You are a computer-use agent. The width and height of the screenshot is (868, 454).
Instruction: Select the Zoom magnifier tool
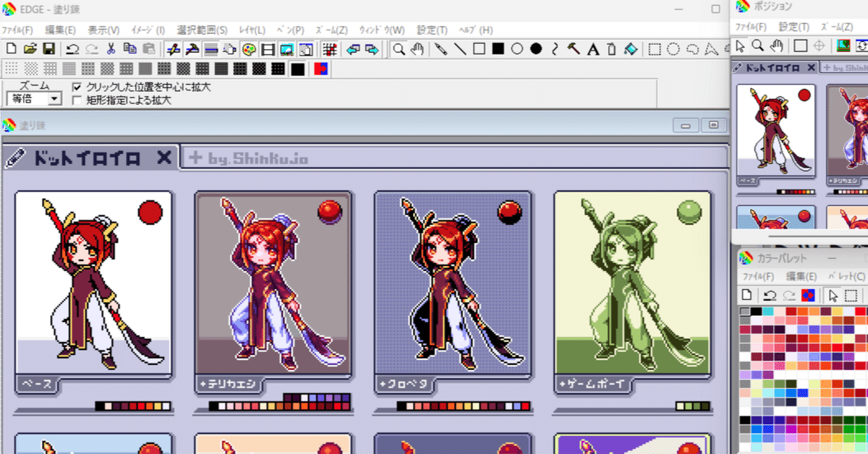tap(399, 49)
